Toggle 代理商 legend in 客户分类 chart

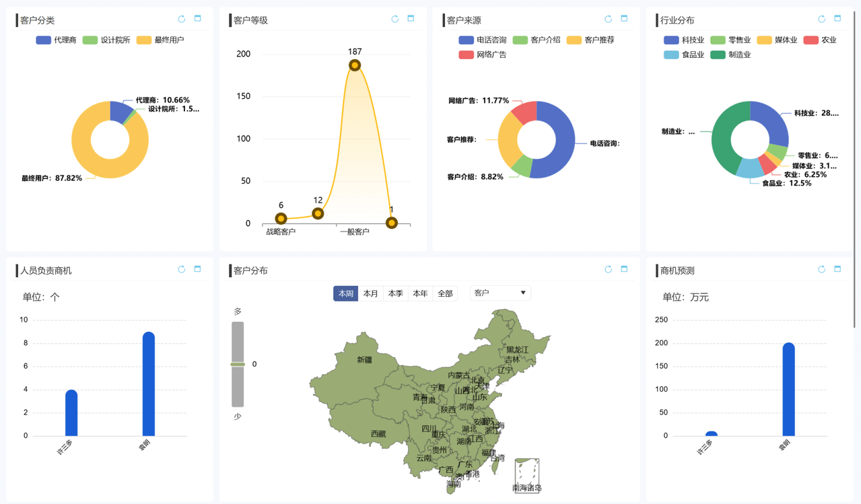coord(56,40)
